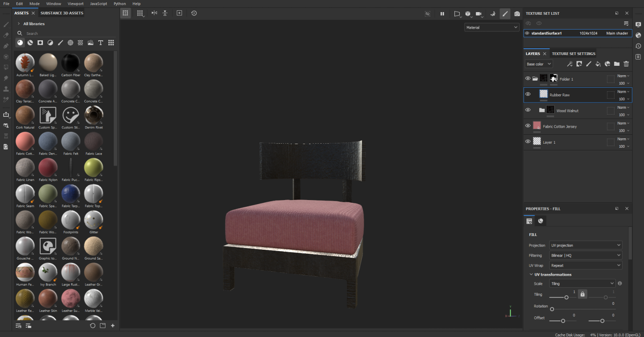Open blend mode dropdown for Rubber Raw layer
Screen dimensions: 644x337
tap(623, 92)
